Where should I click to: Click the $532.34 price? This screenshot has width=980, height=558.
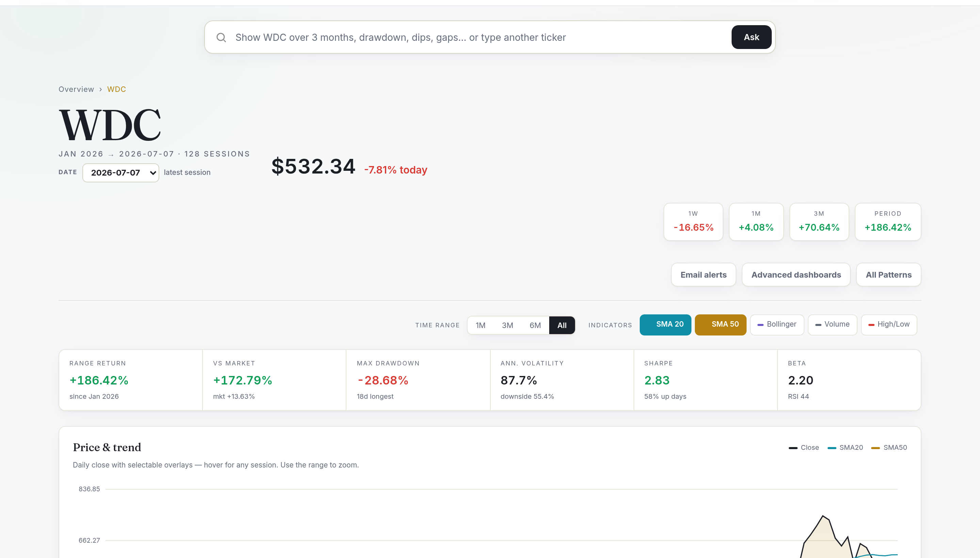click(313, 167)
